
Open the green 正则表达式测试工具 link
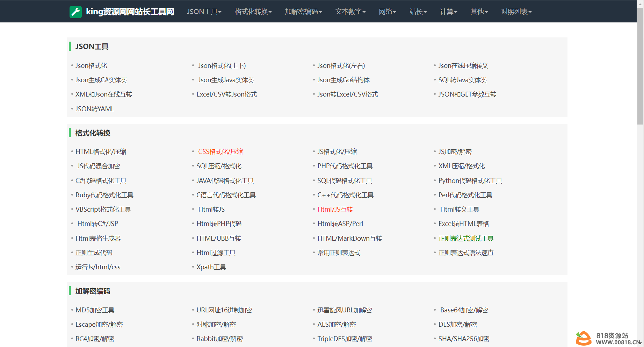pos(466,239)
